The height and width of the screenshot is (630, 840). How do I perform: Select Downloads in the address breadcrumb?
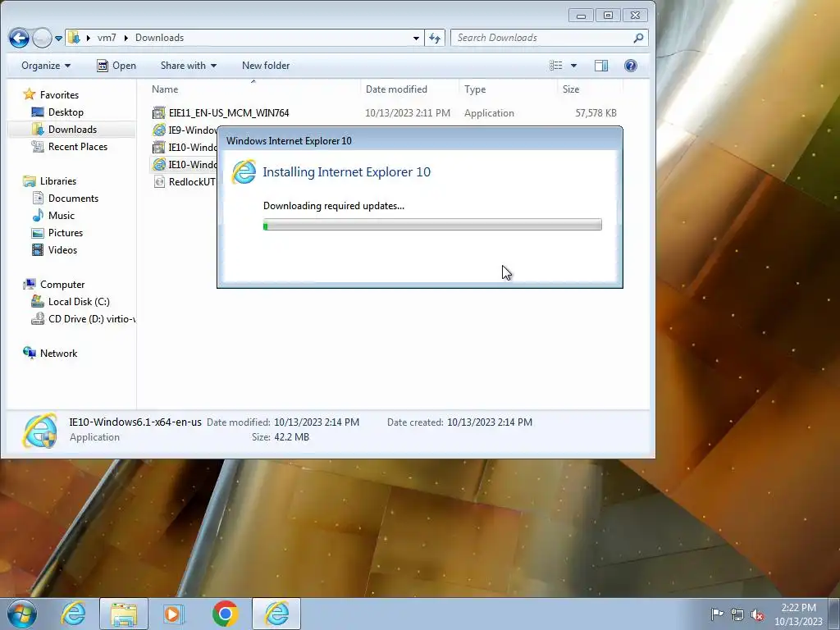[x=159, y=38]
